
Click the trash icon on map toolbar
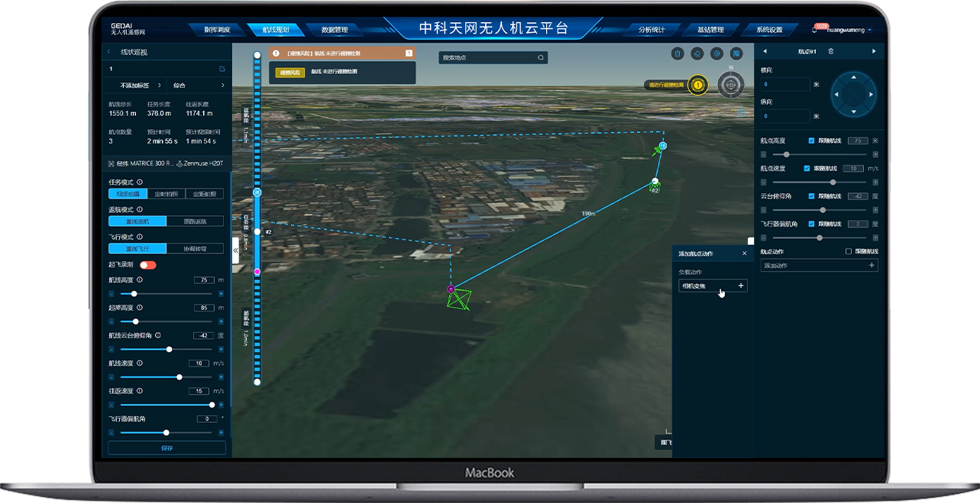(677, 53)
